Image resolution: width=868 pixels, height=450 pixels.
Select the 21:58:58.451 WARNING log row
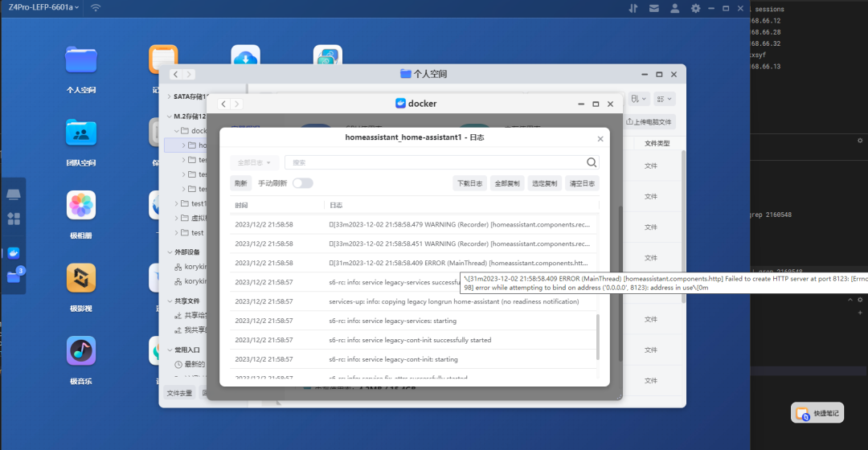pos(414,243)
